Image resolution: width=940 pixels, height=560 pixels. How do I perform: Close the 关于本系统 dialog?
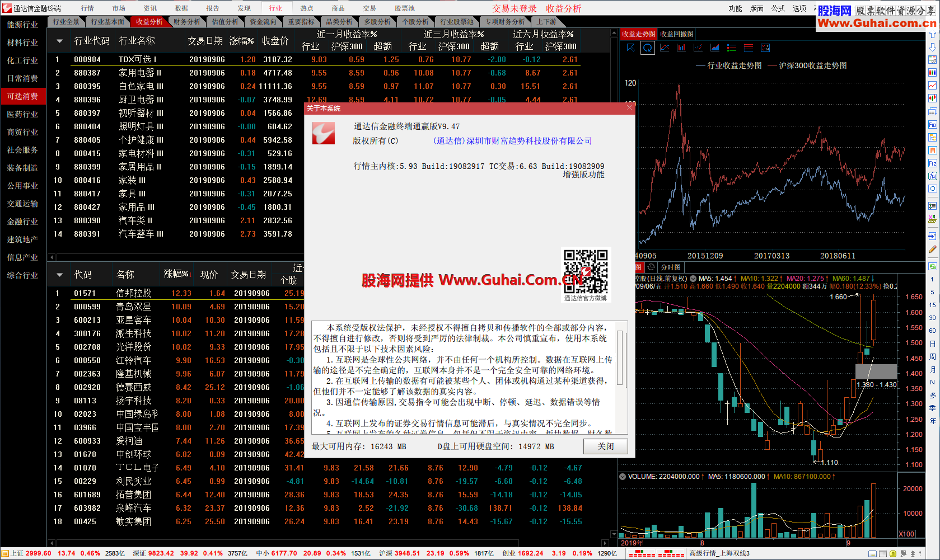(x=629, y=107)
